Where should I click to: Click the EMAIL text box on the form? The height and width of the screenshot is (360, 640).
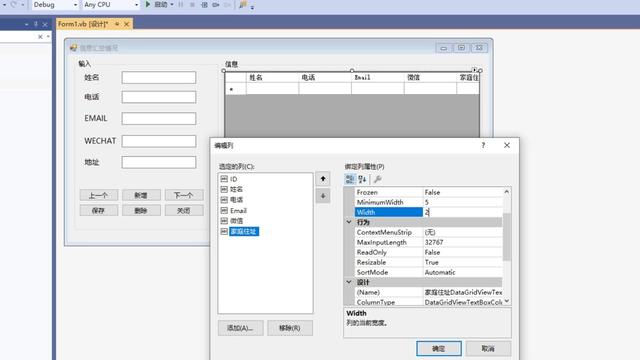tap(159, 118)
